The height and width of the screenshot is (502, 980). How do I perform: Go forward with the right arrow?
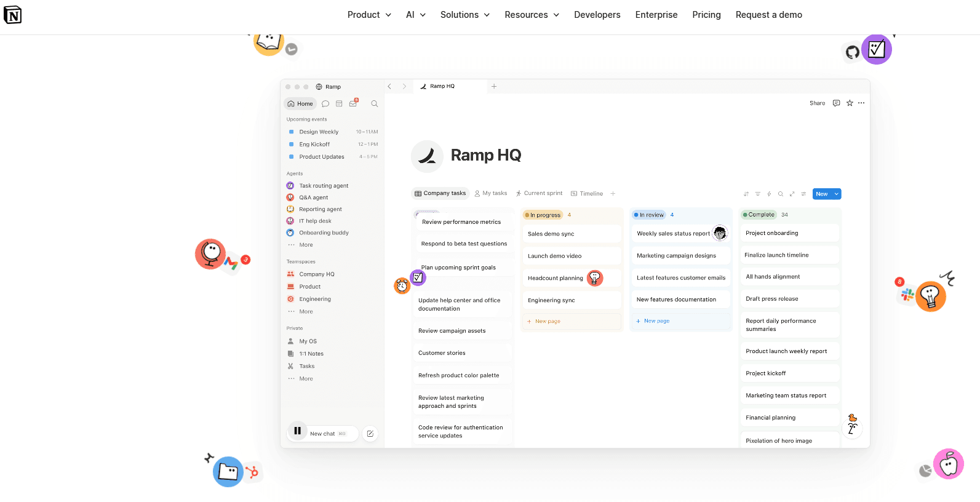pyautogui.click(x=404, y=87)
